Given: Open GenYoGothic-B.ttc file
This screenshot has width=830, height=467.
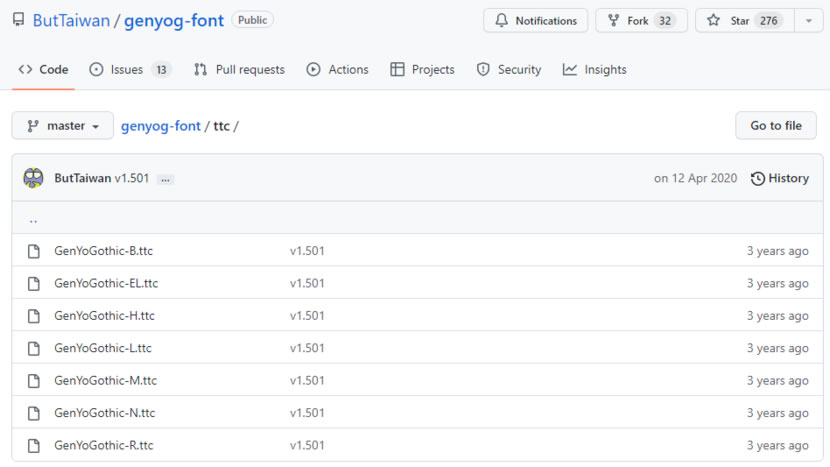Looking at the screenshot, I should (x=103, y=251).
